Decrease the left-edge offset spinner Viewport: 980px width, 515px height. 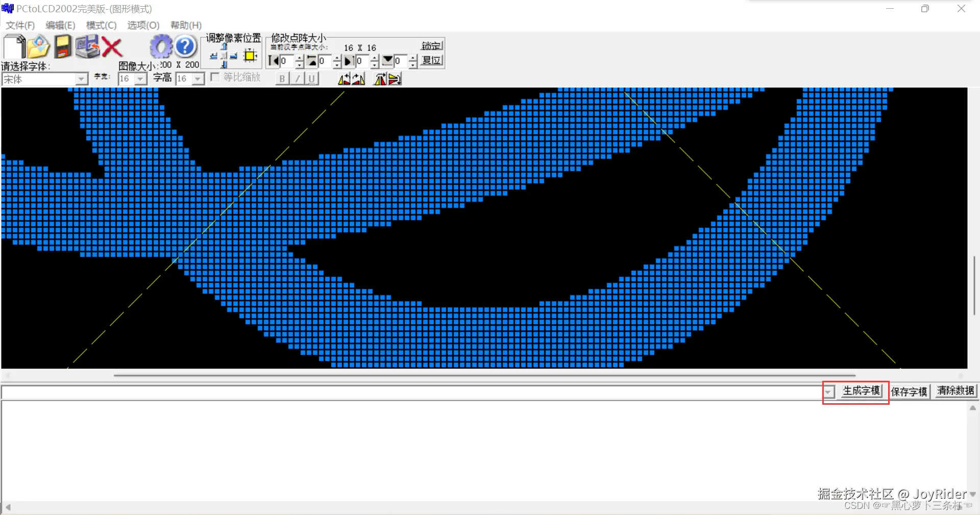(300, 65)
